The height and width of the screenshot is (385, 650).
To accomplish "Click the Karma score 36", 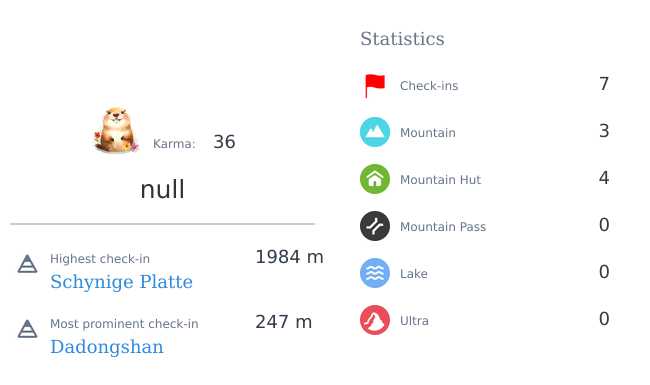I will tap(224, 142).
